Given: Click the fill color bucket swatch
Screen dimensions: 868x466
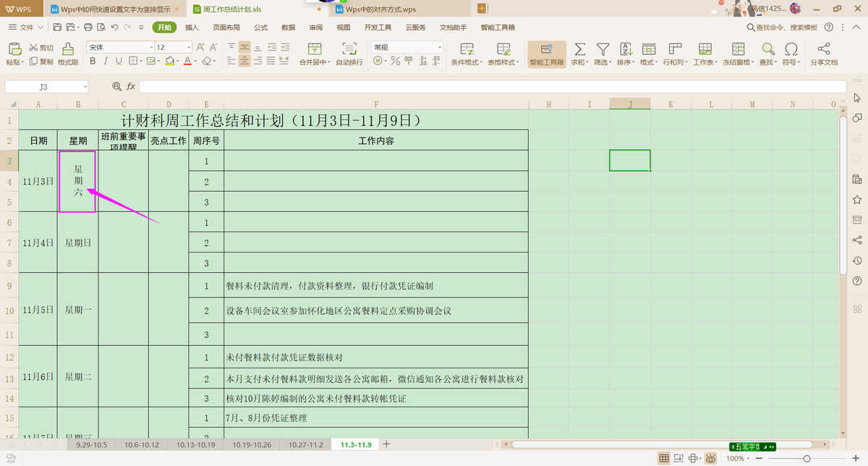Looking at the screenshot, I should (170, 62).
